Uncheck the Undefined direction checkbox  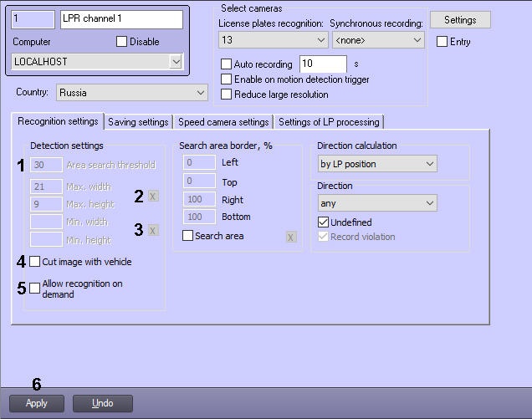(324, 222)
